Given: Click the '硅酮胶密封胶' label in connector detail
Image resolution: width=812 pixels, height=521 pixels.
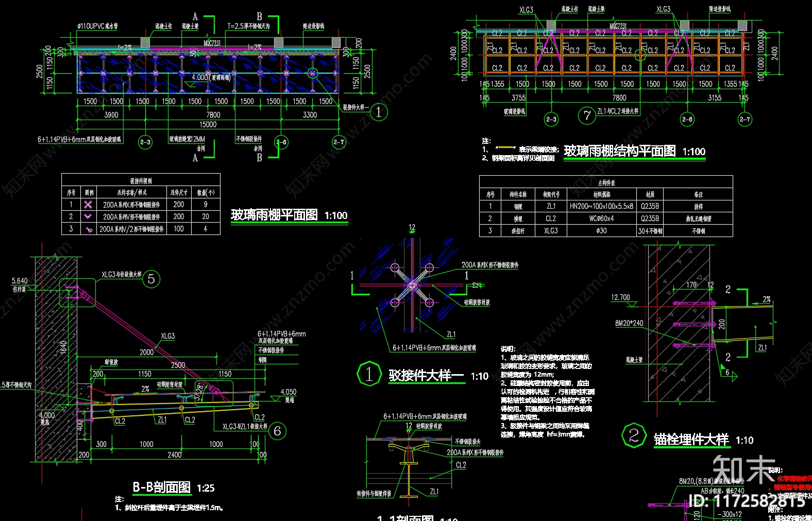Looking at the screenshot, I should [x=477, y=302].
